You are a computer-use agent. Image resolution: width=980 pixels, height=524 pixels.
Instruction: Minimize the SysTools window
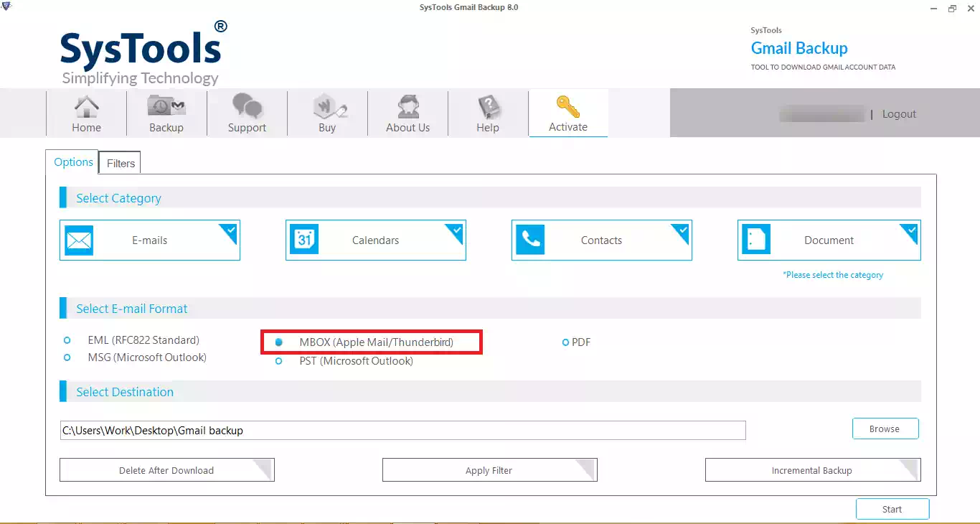coord(935,8)
